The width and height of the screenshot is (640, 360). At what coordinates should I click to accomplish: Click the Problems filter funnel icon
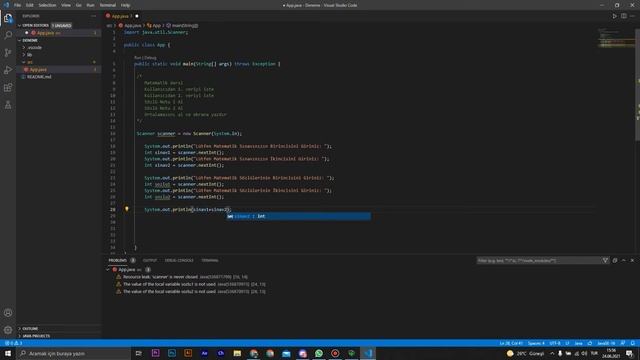[x=605, y=260]
